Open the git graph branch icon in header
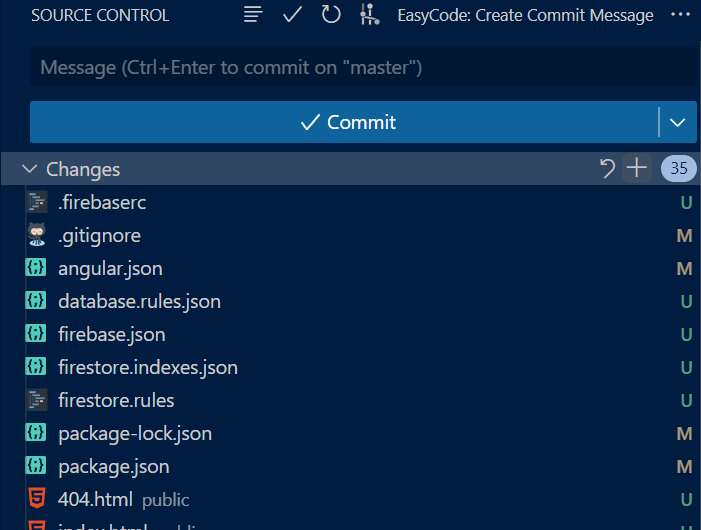Image resolution: width=701 pixels, height=530 pixels. coord(370,14)
